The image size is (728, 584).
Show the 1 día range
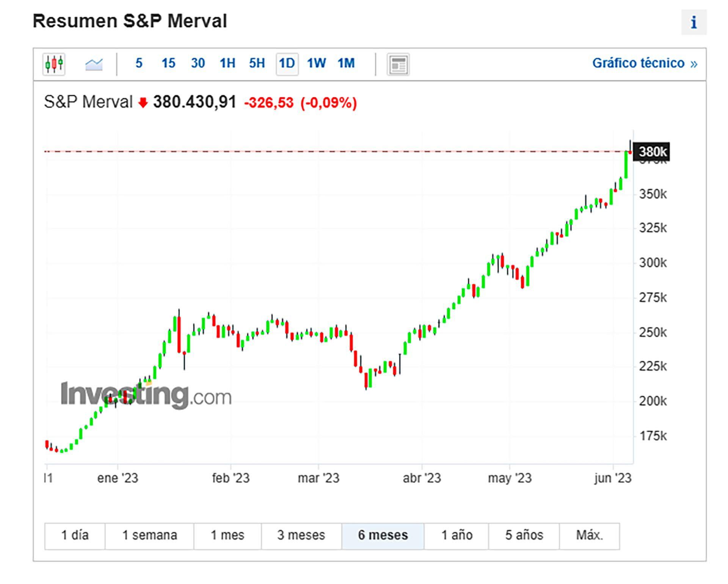[75, 535]
